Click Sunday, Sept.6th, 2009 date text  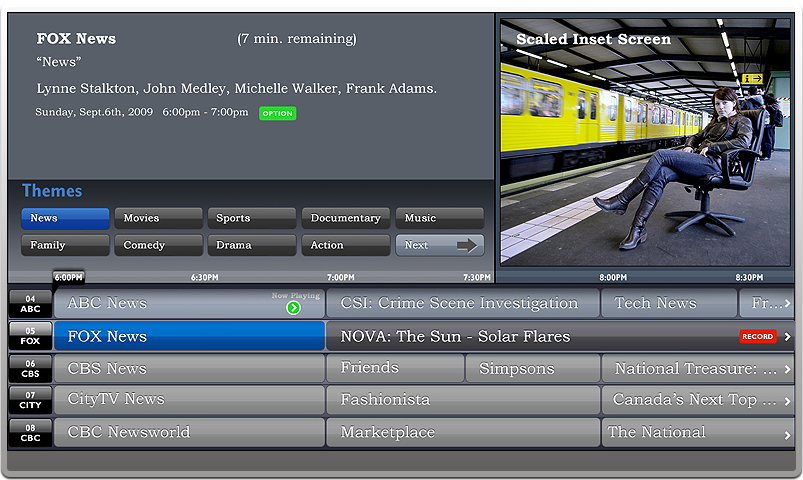pyautogui.click(x=94, y=112)
